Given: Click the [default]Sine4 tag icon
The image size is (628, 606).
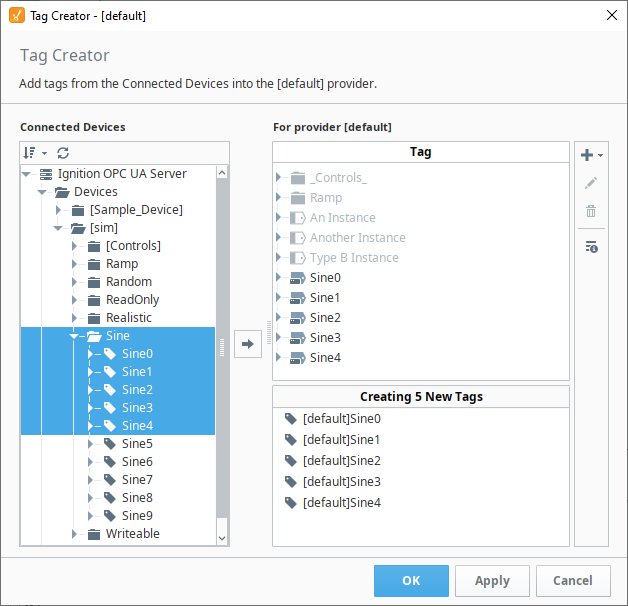Looking at the screenshot, I should coord(291,502).
